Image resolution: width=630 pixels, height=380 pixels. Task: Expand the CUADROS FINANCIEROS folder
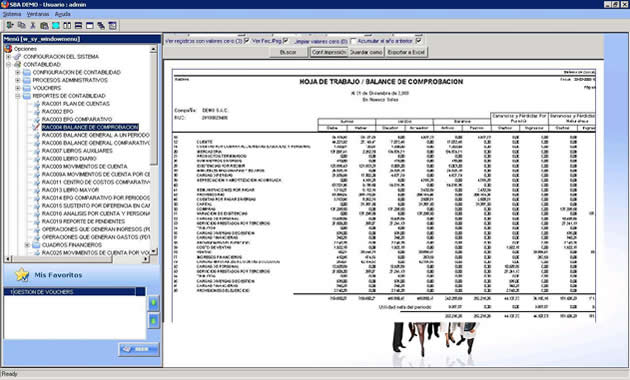point(27,245)
